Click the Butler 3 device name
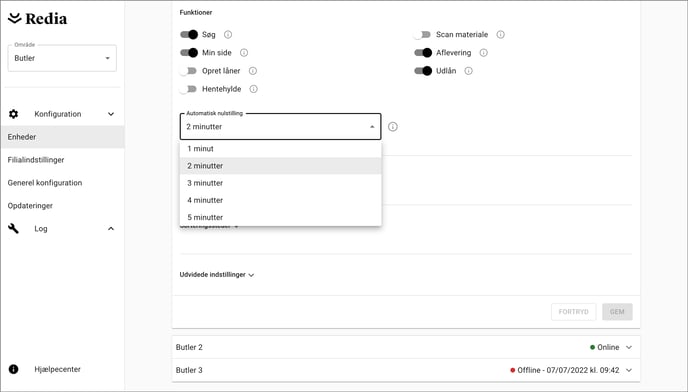The height and width of the screenshot is (392, 688). coord(189,370)
